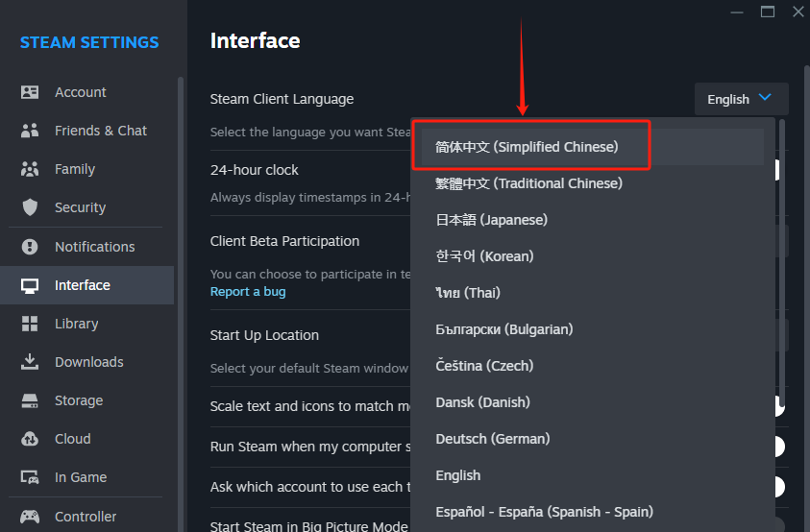The width and height of the screenshot is (810, 532).
Task: Close the Steam Settings window
Action: point(798,12)
